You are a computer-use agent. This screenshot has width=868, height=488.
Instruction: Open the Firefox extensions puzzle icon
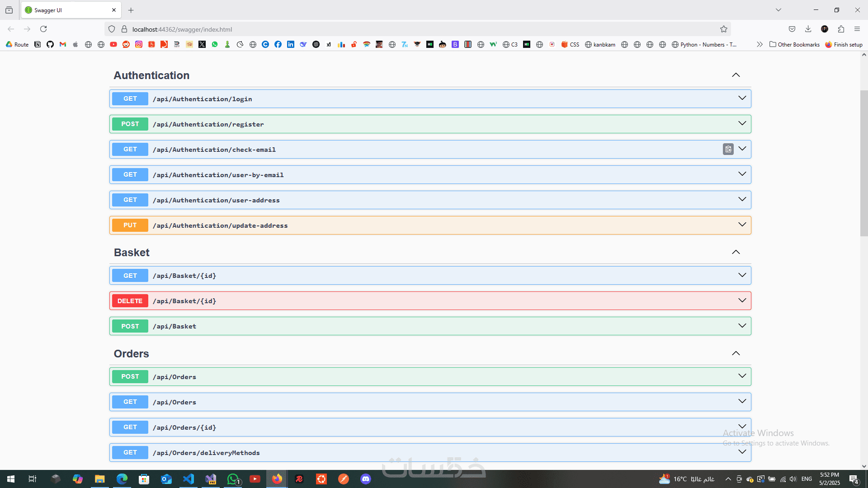pyautogui.click(x=841, y=29)
